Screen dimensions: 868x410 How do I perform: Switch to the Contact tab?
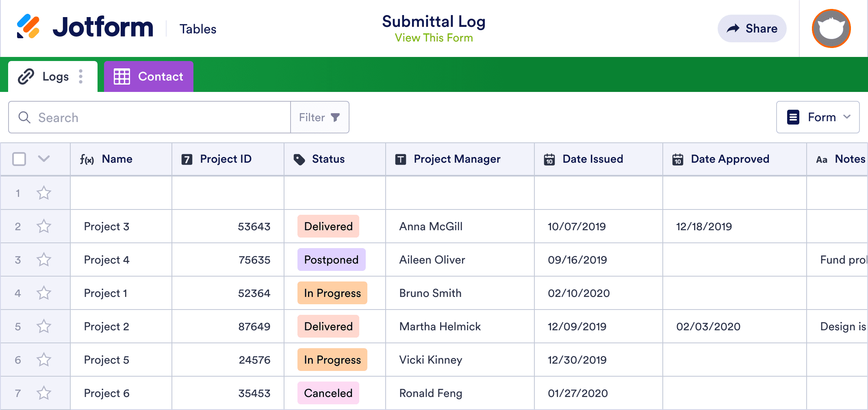pos(149,76)
